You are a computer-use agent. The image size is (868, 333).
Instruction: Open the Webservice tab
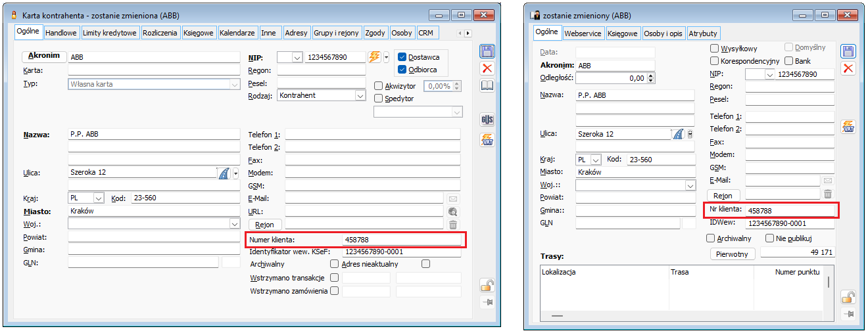[x=583, y=33]
